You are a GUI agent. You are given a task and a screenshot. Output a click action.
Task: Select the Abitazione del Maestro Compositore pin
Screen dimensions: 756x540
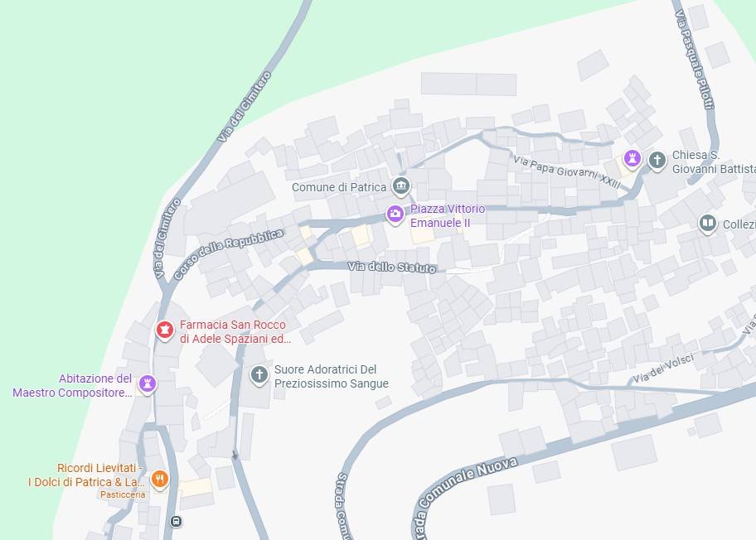coord(148,384)
